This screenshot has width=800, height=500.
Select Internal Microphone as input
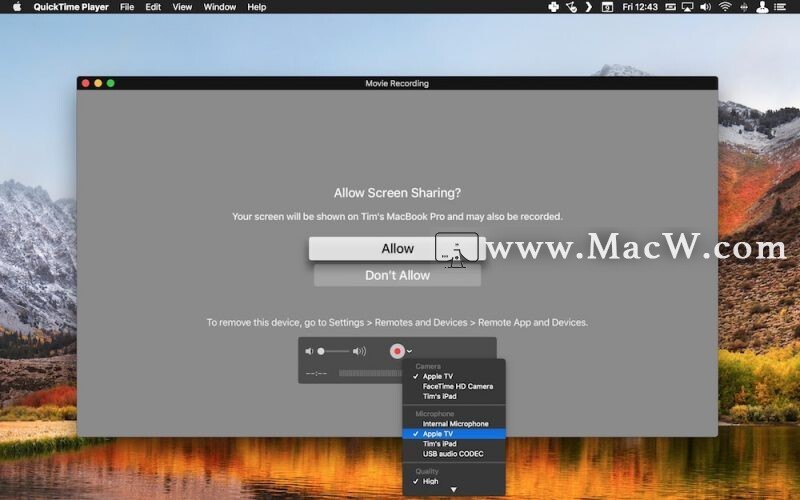pos(454,423)
